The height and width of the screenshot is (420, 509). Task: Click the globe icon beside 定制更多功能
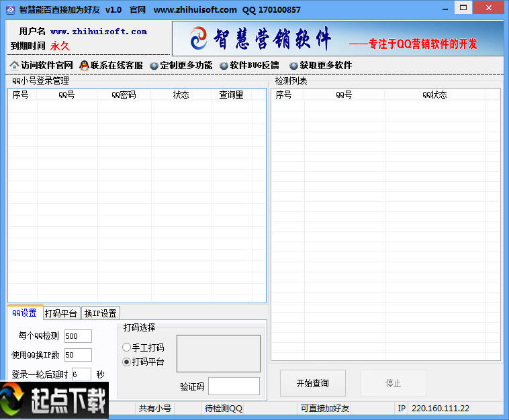click(x=154, y=66)
